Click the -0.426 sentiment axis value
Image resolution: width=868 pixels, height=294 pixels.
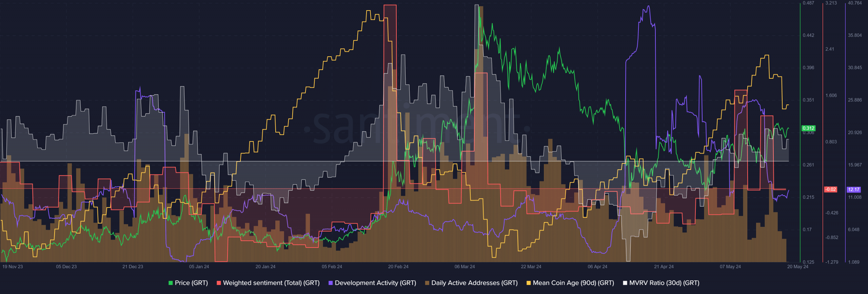[x=832, y=213]
